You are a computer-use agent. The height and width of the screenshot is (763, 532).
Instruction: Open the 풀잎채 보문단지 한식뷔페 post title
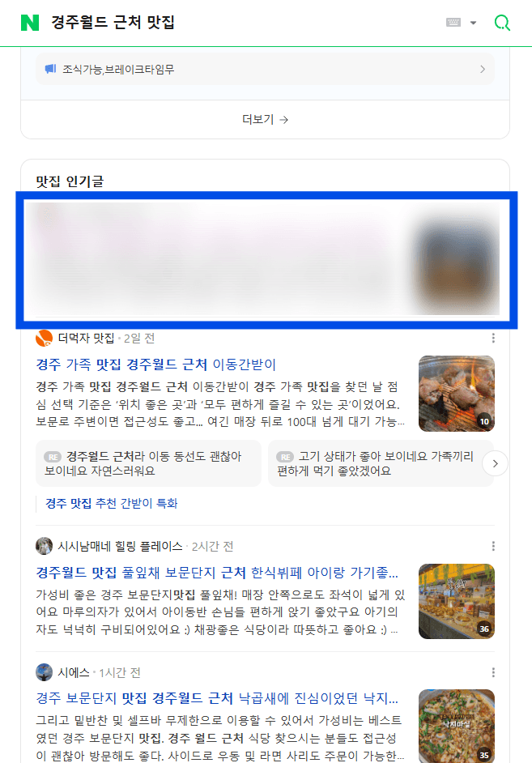point(217,573)
